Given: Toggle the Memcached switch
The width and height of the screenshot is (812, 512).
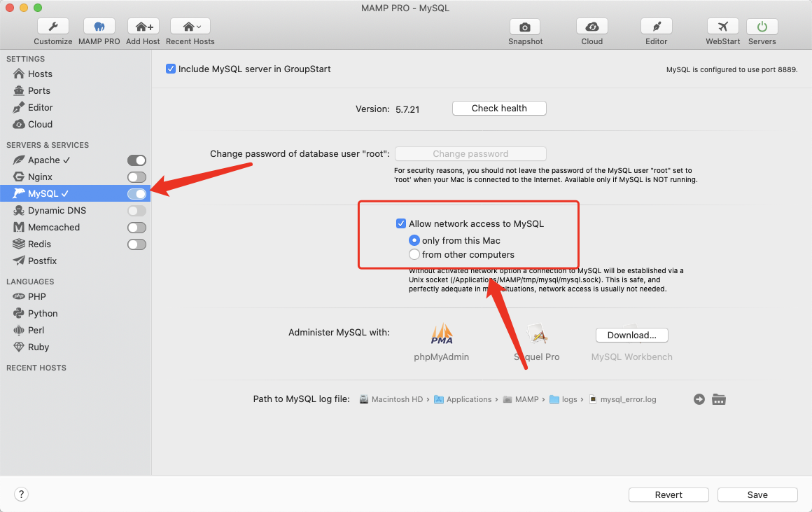Looking at the screenshot, I should (136, 228).
